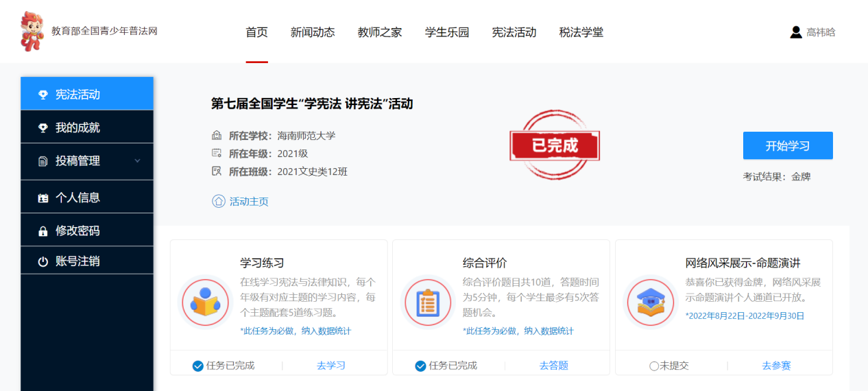Click the red 已完成 stamp image
868x391 pixels.
coord(555,145)
